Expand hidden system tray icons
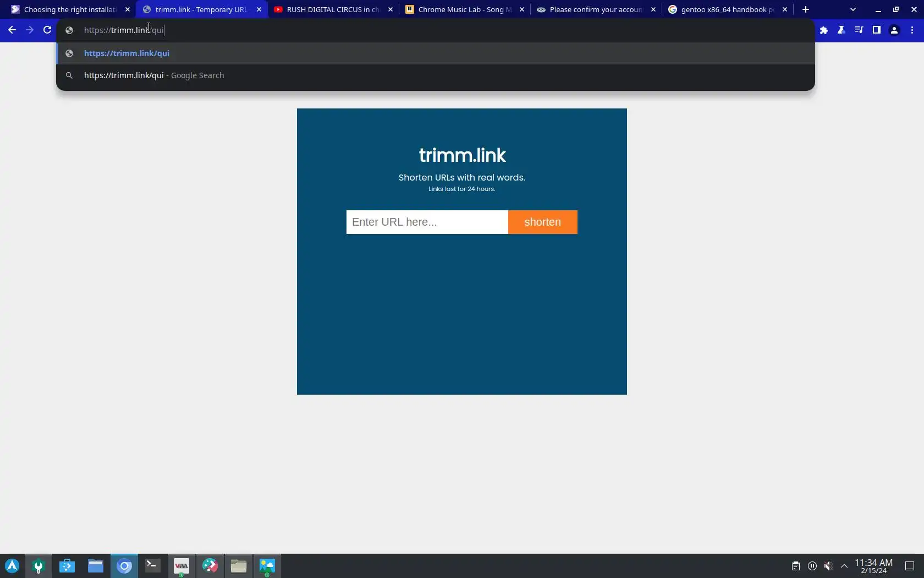Viewport: 924px width, 578px height. pyautogui.click(x=844, y=566)
